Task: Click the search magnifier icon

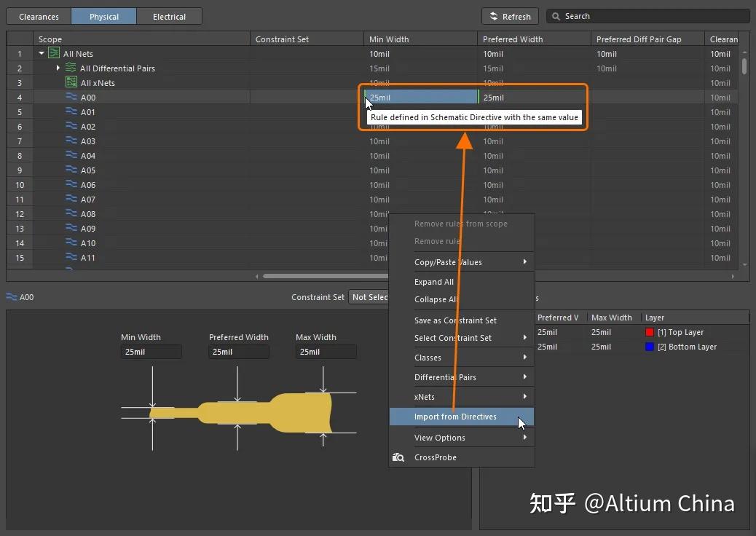Action: [x=556, y=17]
